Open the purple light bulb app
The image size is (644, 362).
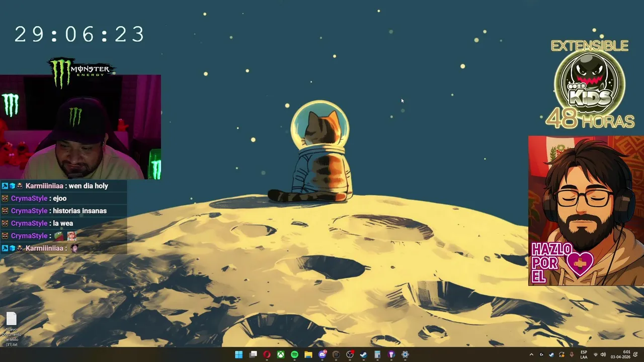click(x=391, y=354)
